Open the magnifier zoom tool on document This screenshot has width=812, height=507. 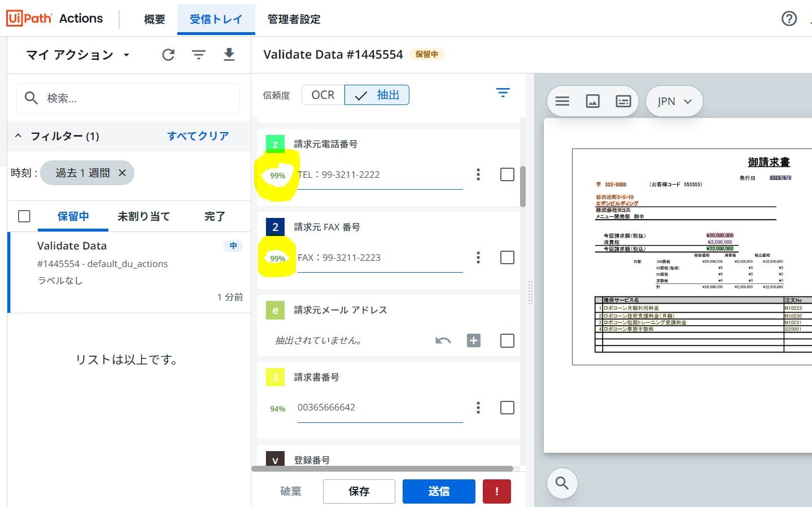point(562,483)
